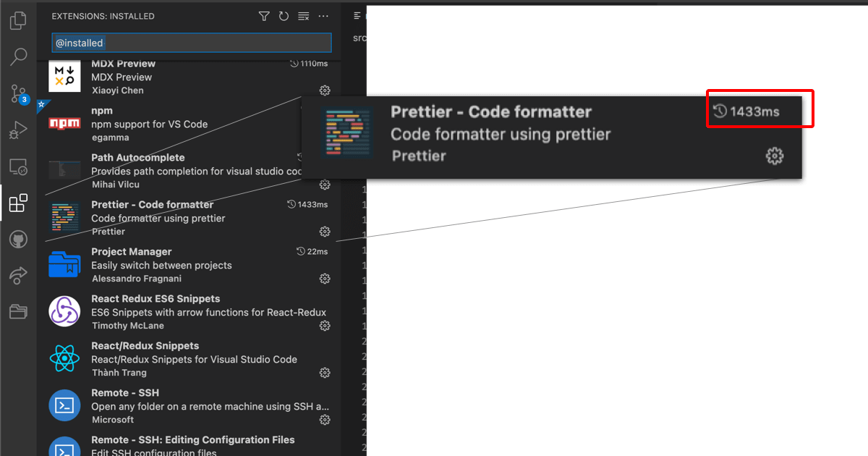868x456 pixels.
Task: Click 'Easily switch between projects' description
Action: (161, 266)
